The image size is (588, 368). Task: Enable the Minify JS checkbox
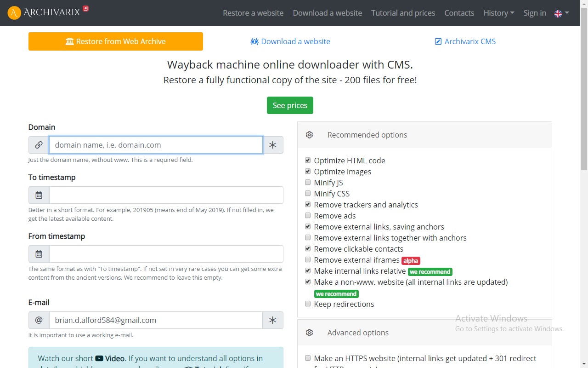pyautogui.click(x=308, y=183)
